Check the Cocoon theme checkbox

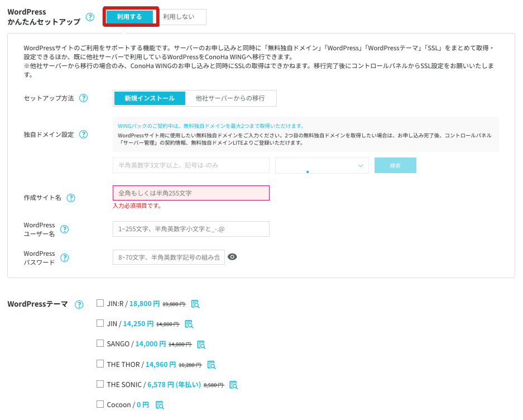click(100, 404)
